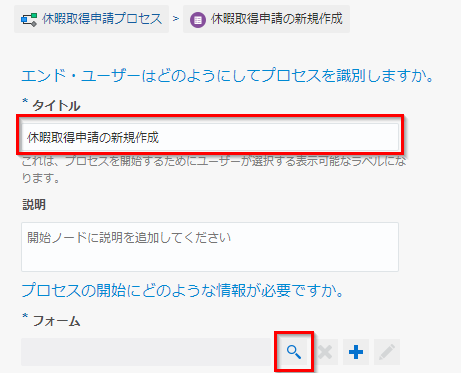Click the empty フォーム selection field
461x373 pixels.
[146, 352]
